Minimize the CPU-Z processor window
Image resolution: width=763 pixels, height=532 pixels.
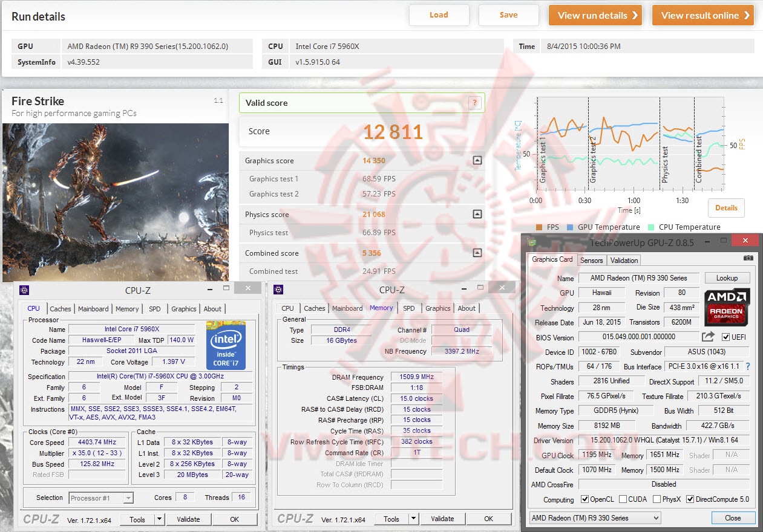pyautogui.click(x=209, y=290)
